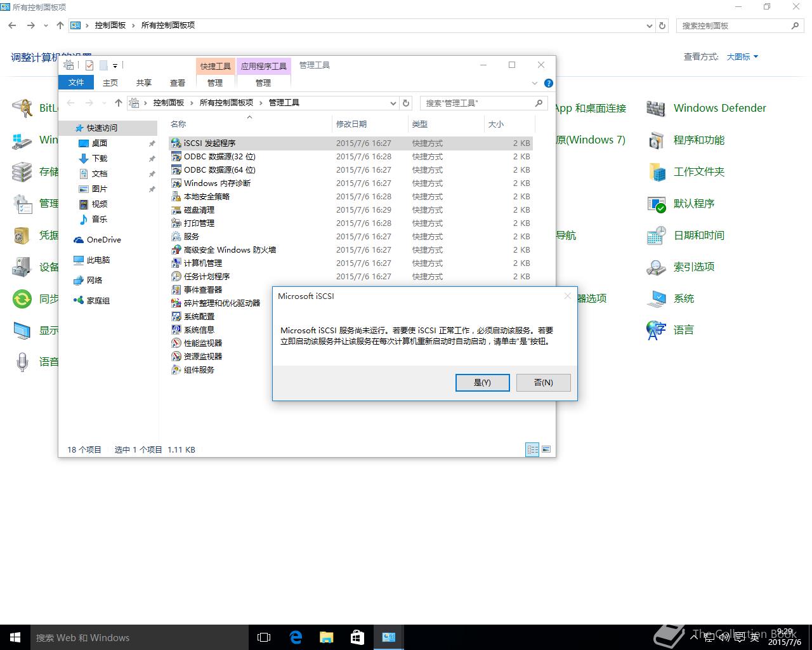The height and width of the screenshot is (650, 812).
Task: Open recent locations dropdown in 管理工具 navigation
Action: click(x=105, y=103)
